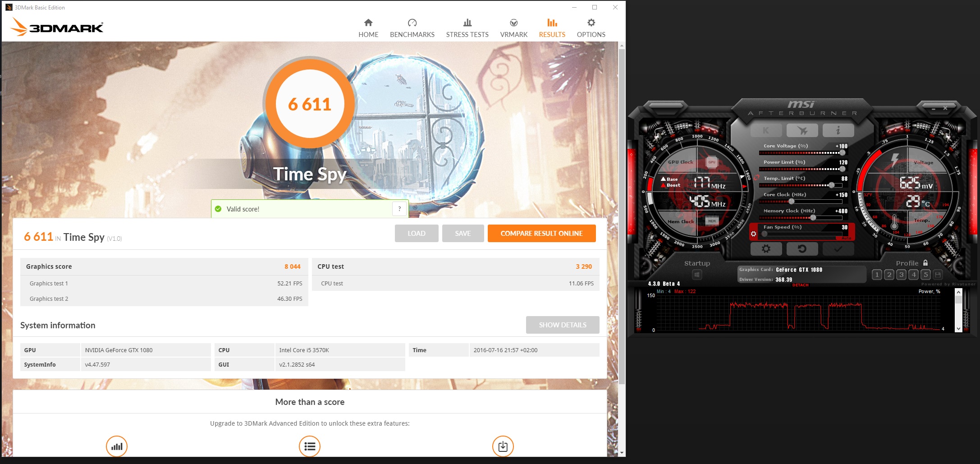Toggle the fan speed Auto mode
Screen dimensions: 980x464
tap(847, 238)
